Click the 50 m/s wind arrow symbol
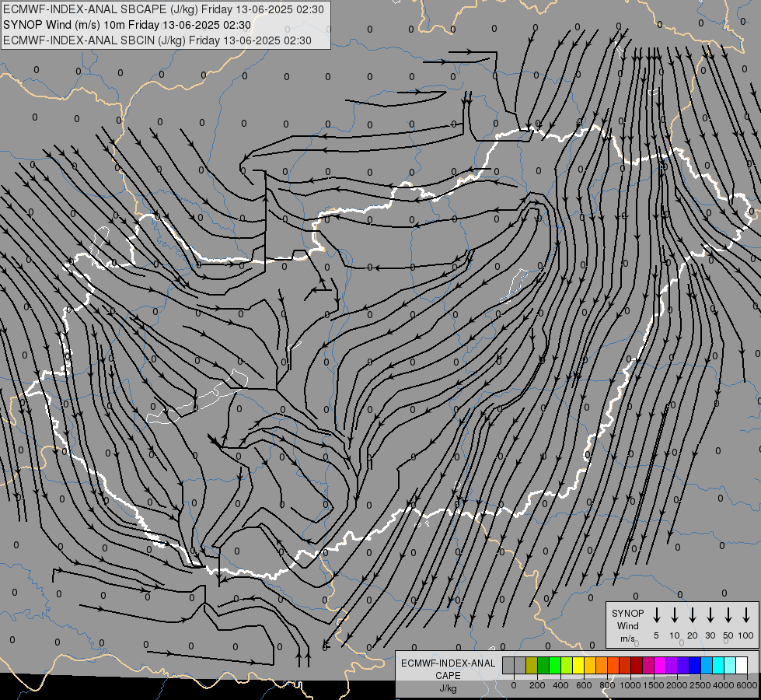 [x=728, y=615]
